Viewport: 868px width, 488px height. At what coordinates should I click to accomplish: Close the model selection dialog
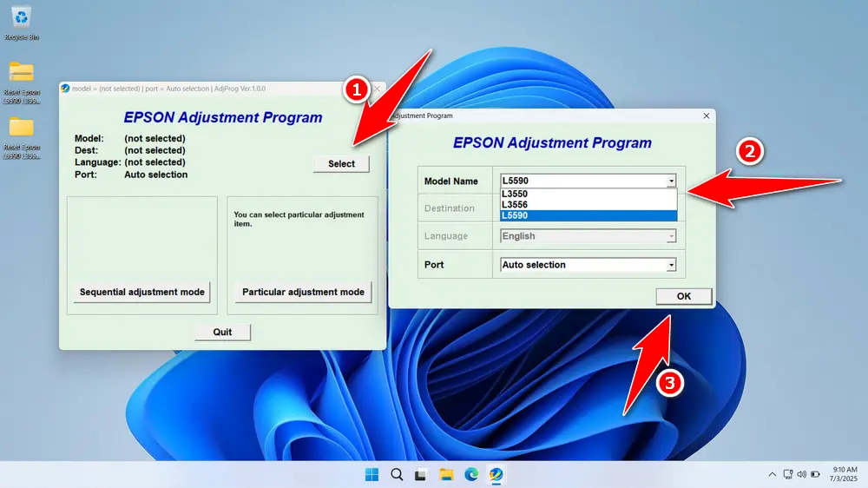coord(706,115)
